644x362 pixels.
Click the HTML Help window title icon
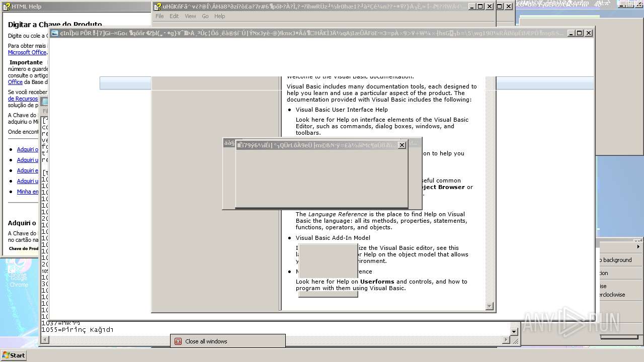click(x=7, y=7)
